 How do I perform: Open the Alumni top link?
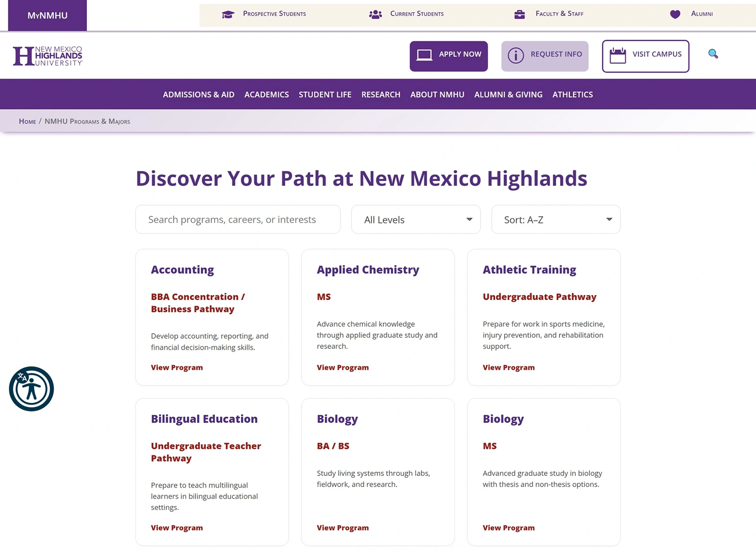point(702,14)
